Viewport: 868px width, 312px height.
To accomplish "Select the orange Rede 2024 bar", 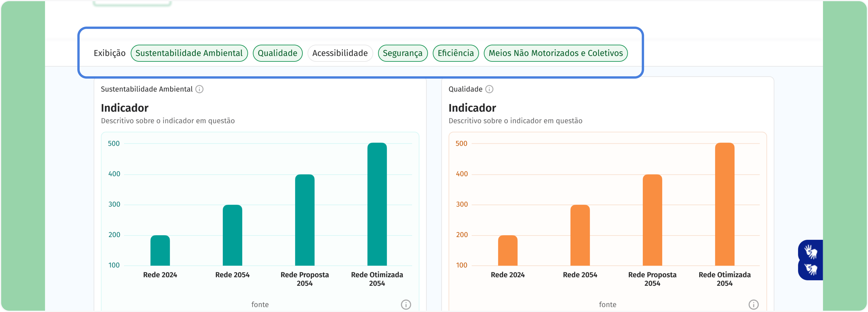I will [x=508, y=251].
